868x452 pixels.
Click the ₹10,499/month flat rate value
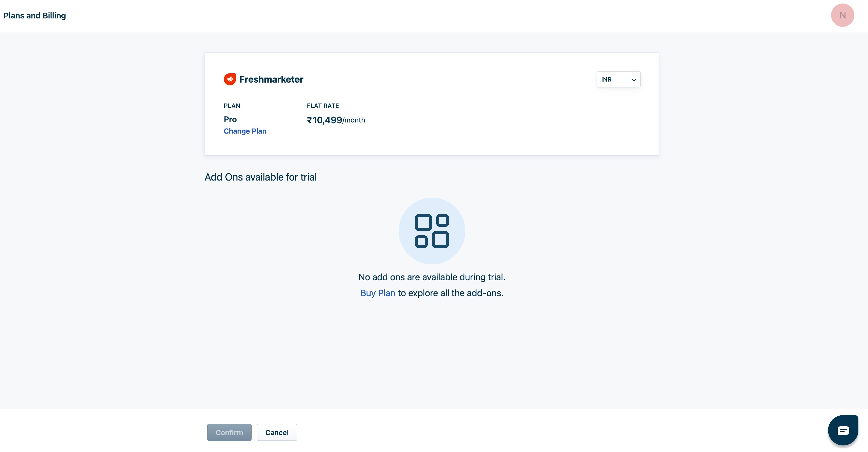point(336,120)
